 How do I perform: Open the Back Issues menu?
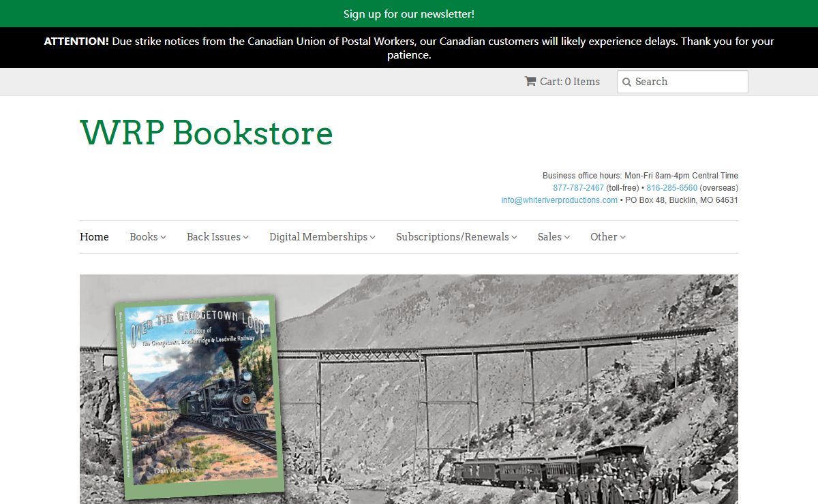tap(217, 237)
